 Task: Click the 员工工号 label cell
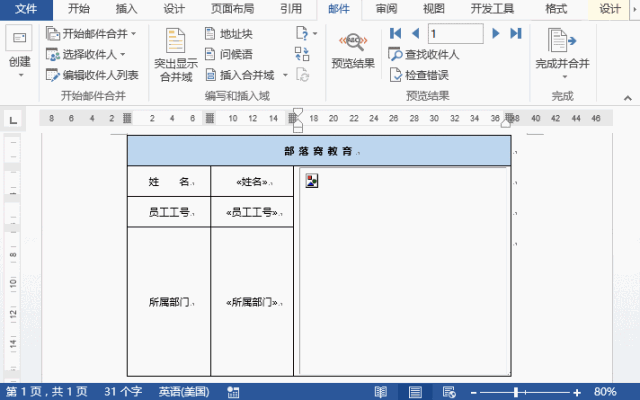pyautogui.click(x=169, y=212)
